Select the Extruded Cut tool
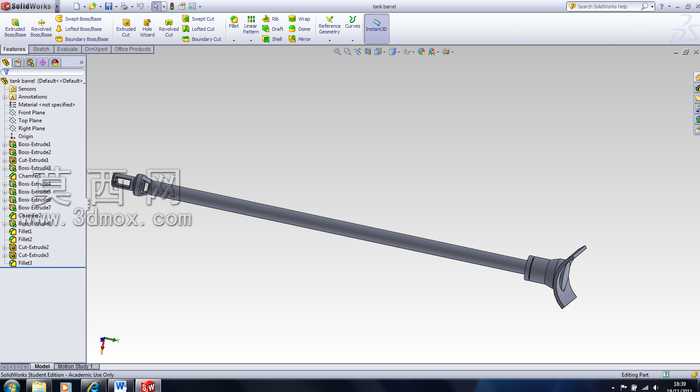700x392 pixels. pyautogui.click(x=126, y=28)
